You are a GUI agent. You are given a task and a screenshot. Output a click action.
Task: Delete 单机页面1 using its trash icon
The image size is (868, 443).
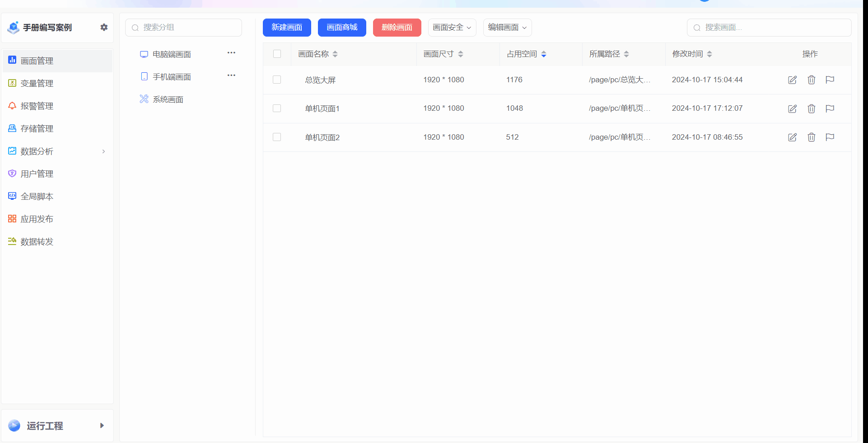point(812,108)
